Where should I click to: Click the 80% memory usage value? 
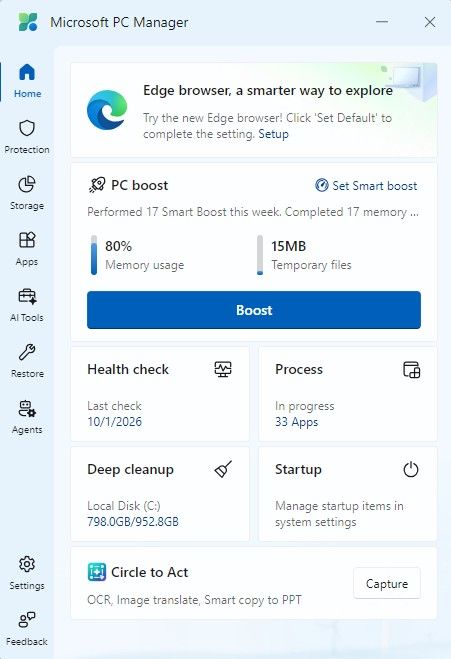(x=119, y=246)
